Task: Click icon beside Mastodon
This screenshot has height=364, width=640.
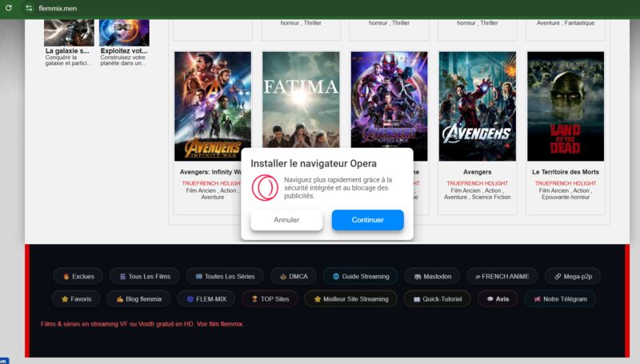Action: [x=418, y=277]
